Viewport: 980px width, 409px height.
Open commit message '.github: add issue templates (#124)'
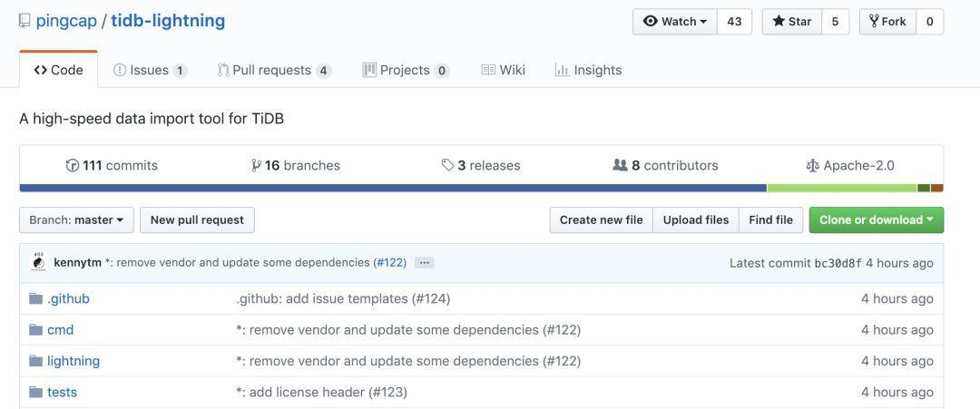click(343, 298)
